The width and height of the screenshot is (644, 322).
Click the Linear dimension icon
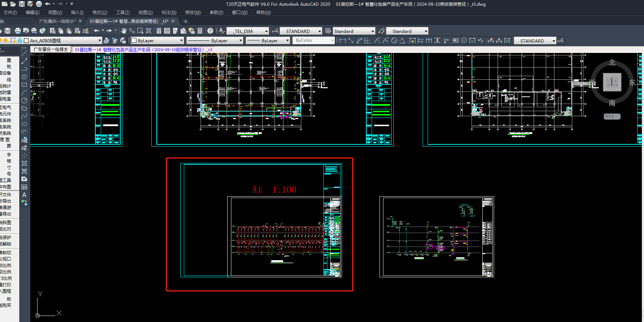coord(343,40)
